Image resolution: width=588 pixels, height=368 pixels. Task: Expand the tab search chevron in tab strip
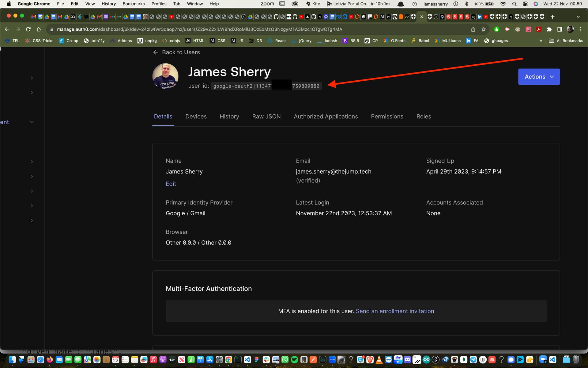point(578,17)
